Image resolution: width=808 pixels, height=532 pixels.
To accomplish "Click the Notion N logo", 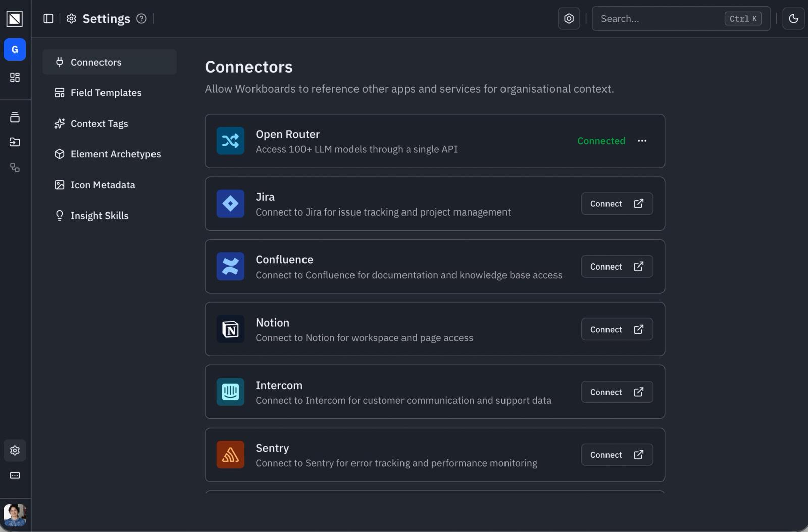I will pos(230,329).
